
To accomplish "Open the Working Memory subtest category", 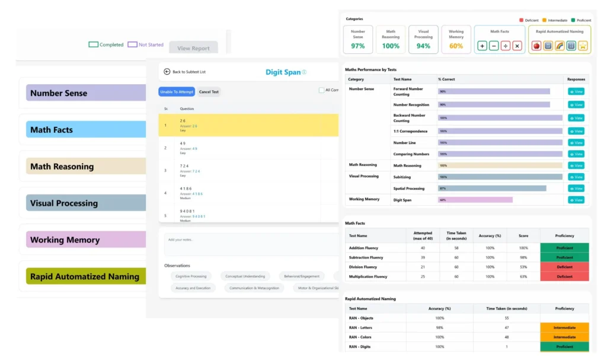I will pos(86,240).
